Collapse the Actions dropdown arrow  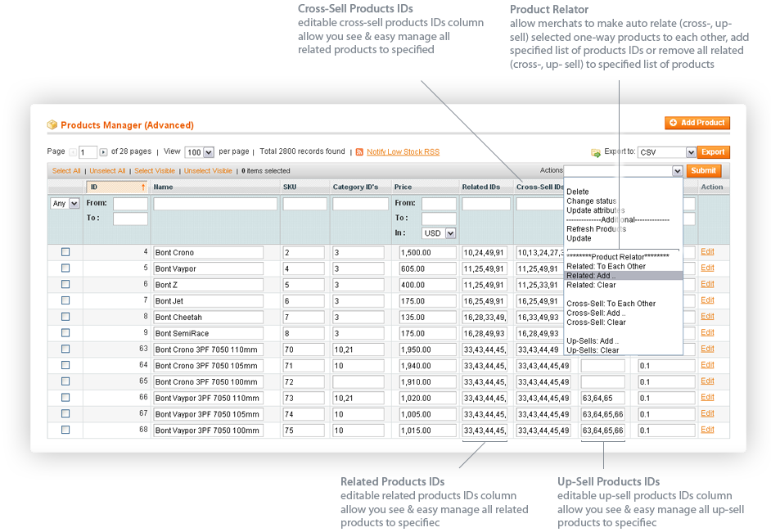tap(677, 170)
